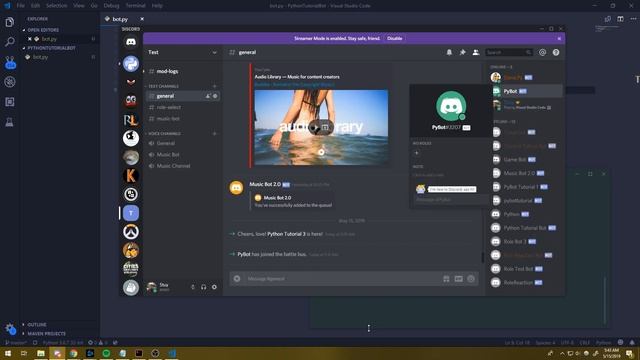The image size is (640, 360).
Task: Collapse the Voice Channels category
Action: click(163, 133)
